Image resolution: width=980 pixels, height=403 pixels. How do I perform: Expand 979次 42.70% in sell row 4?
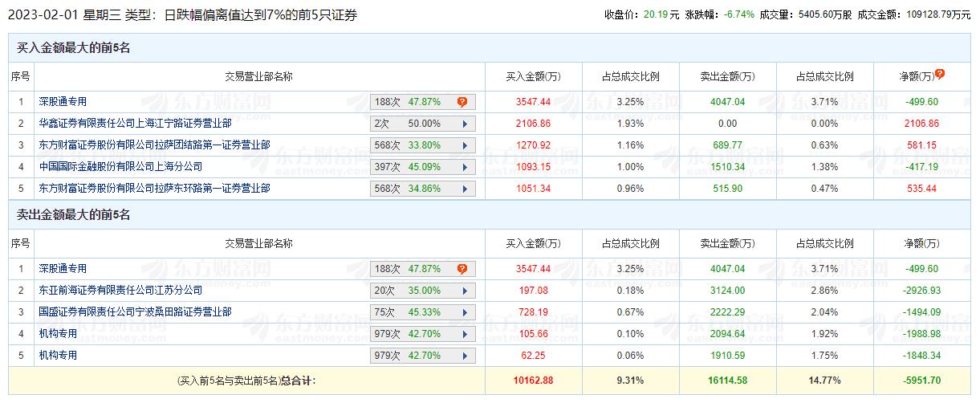(465, 334)
